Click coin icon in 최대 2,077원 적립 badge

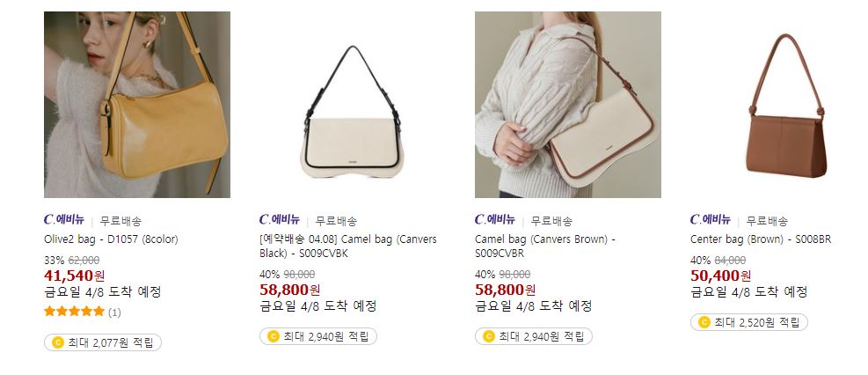click(x=57, y=342)
